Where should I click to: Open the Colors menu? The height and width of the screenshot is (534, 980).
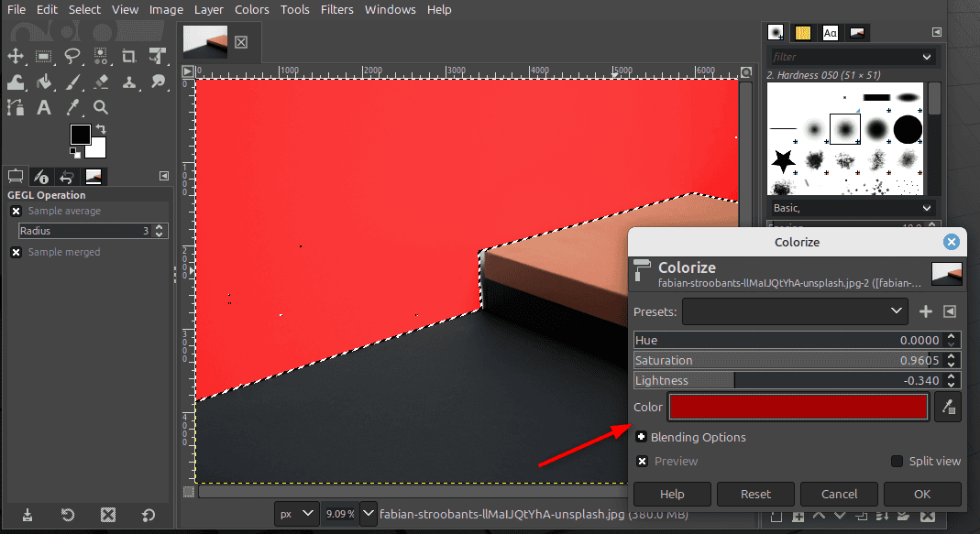click(251, 9)
